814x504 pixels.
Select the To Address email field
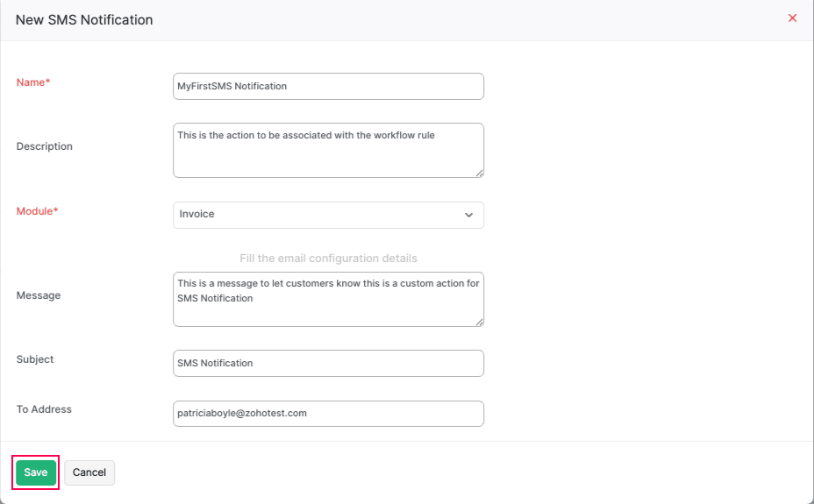coord(328,413)
